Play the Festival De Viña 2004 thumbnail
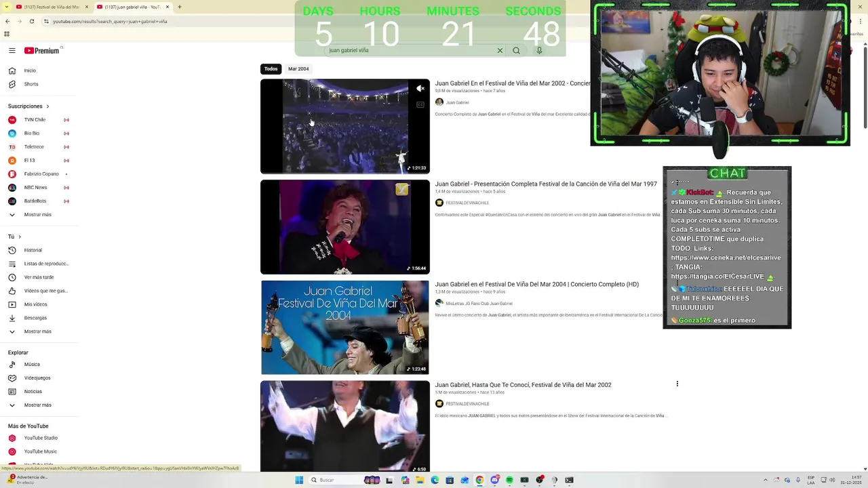The height and width of the screenshot is (488, 868). 345,327
